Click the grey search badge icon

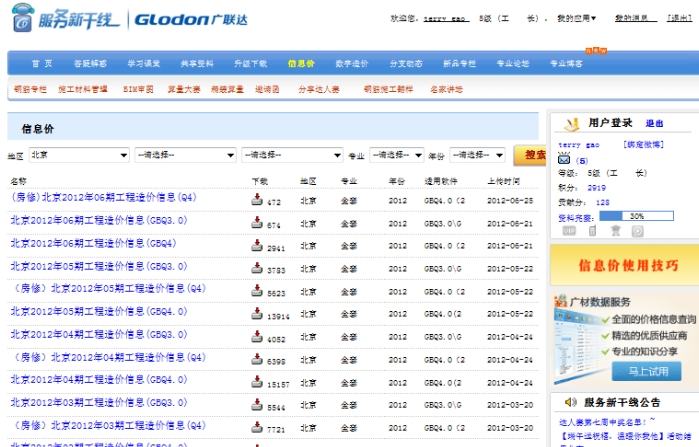(637, 231)
